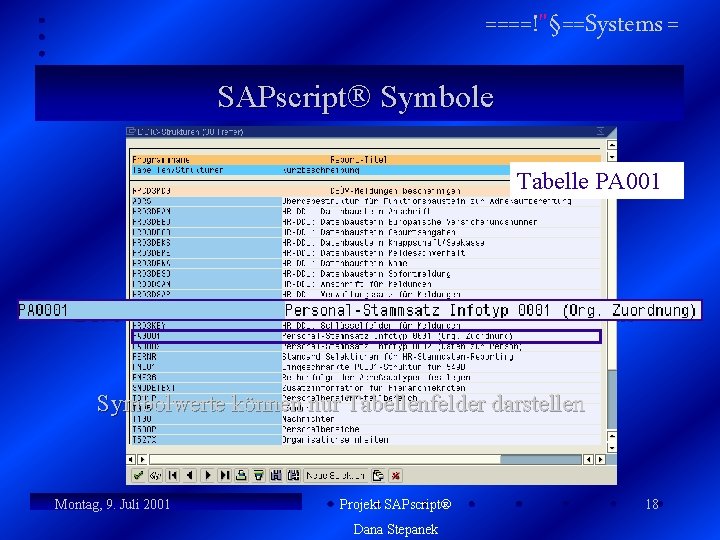The height and width of the screenshot is (540, 720).
Task: Click the copy windows icon in toolbar
Action: [x=378, y=475]
